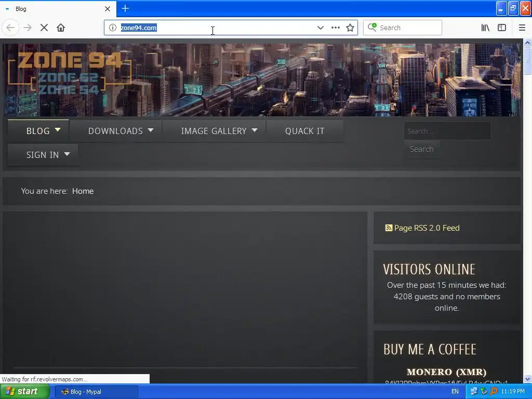
Task: Open the Windows start menu
Action: click(x=24, y=392)
